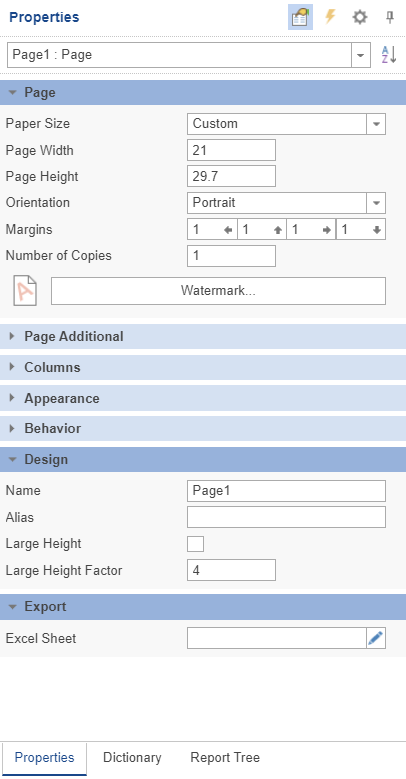Viewport: 406px width, 779px height.
Task: Edit Excel Sheet with pencil icon
Action: pyautogui.click(x=376, y=638)
